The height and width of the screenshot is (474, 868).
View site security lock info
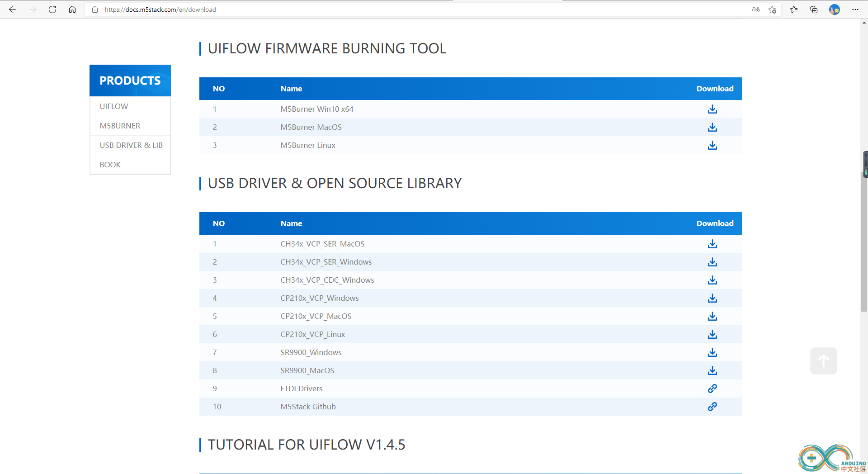[95, 9]
